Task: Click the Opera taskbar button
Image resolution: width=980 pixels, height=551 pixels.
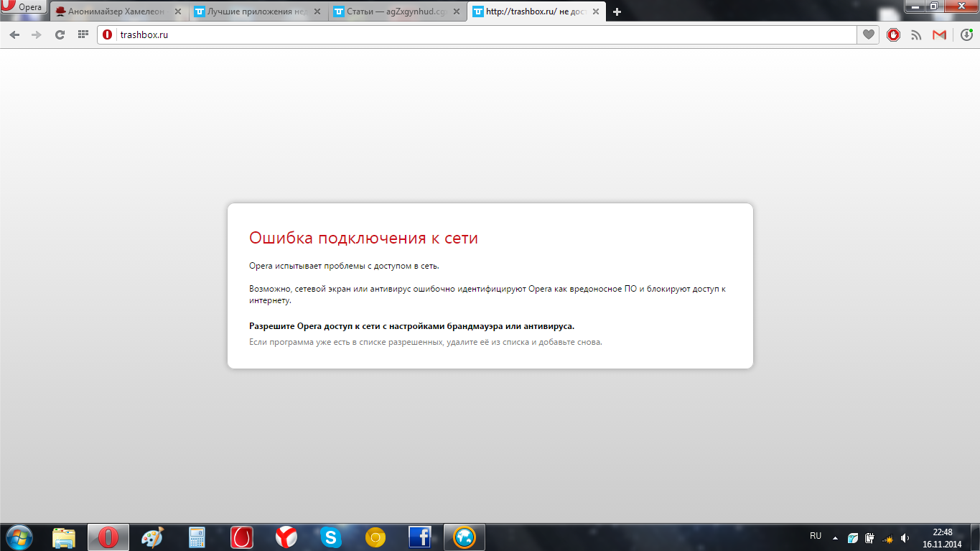Action: point(108,537)
